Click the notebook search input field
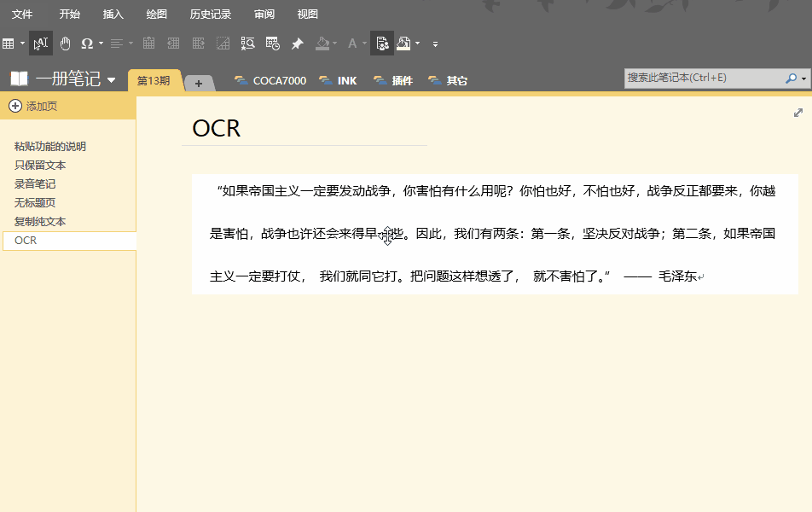The width and height of the screenshot is (812, 512). pyautogui.click(x=705, y=78)
